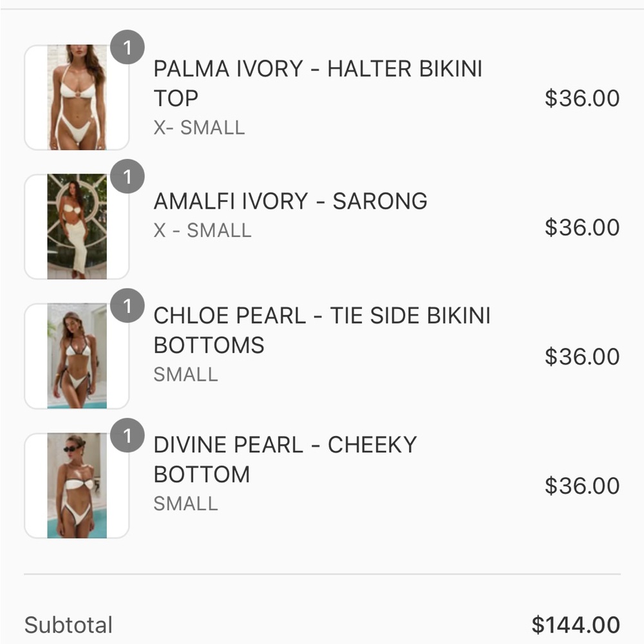
Task: Select the Divine Pearl product image
Action: tap(76, 485)
